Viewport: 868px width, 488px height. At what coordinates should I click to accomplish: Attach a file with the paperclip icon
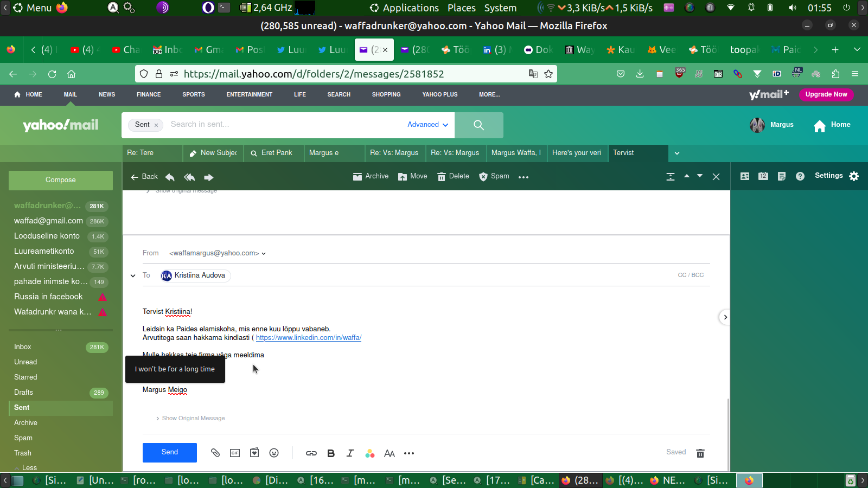215,453
